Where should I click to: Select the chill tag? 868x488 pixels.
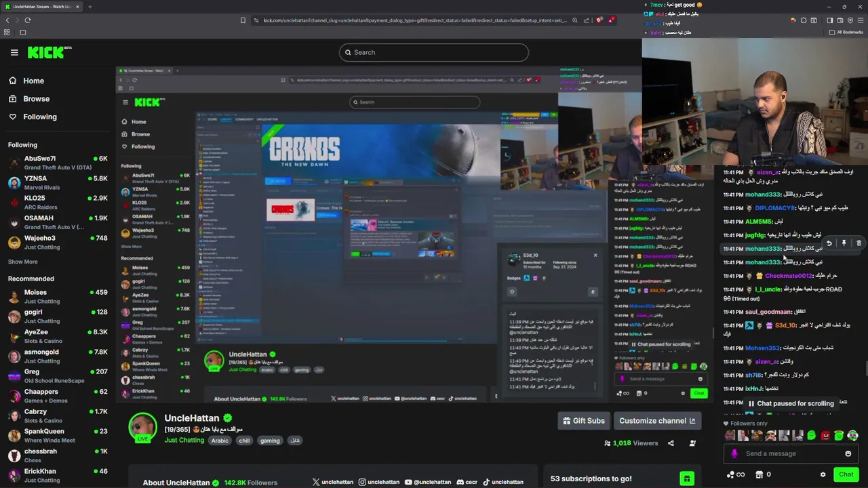[x=244, y=441]
